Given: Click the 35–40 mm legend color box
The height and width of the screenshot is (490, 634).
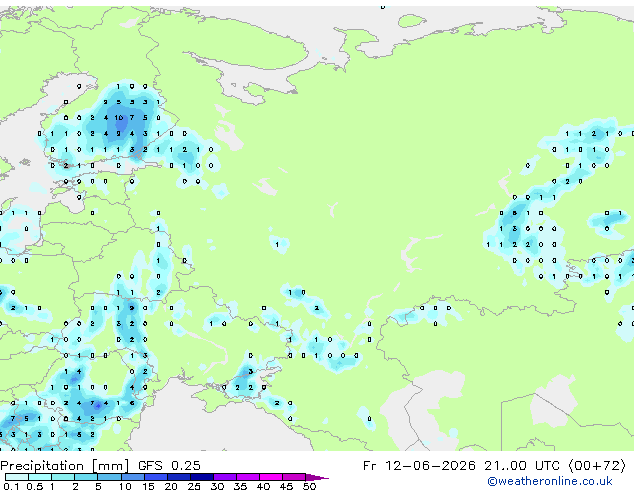Looking at the screenshot, I should coord(248,477).
